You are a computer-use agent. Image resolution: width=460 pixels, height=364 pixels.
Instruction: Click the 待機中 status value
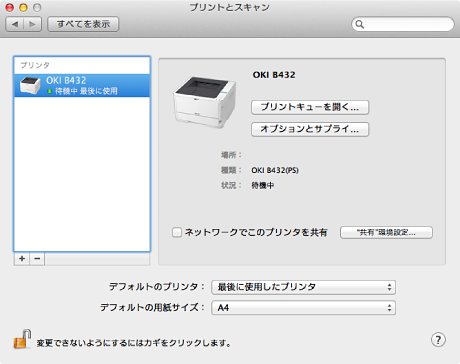263,185
